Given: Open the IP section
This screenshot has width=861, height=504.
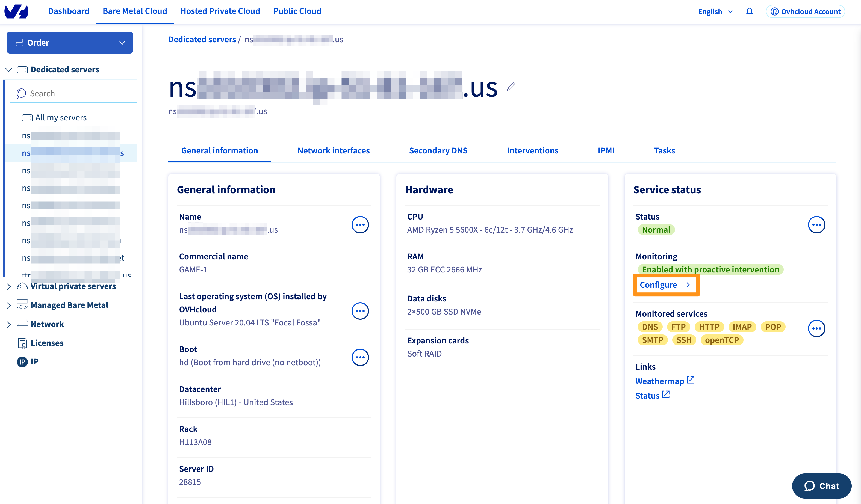Looking at the screenshot, I should click(34, 361).
